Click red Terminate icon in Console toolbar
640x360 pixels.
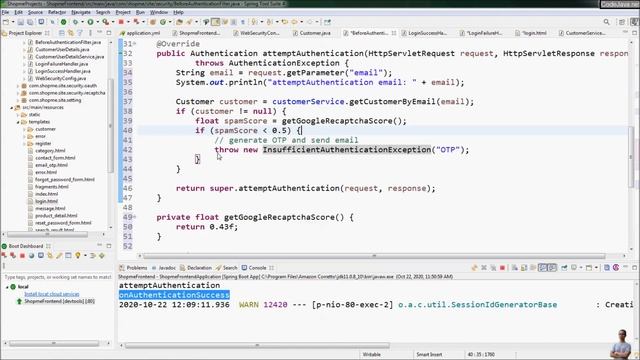pyautogui.click(x=502, y=268)
